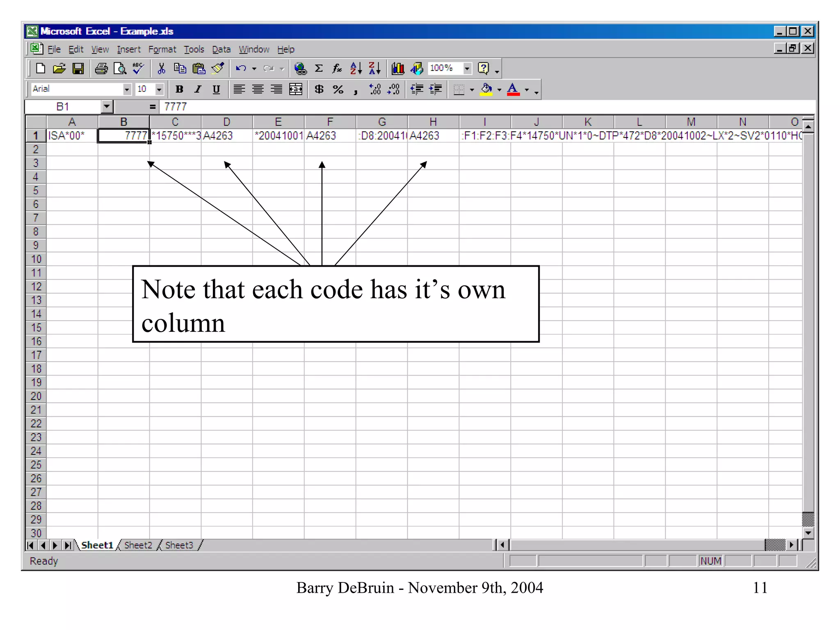
Task: Apply red Font Color A button
Action: point(513,89)
